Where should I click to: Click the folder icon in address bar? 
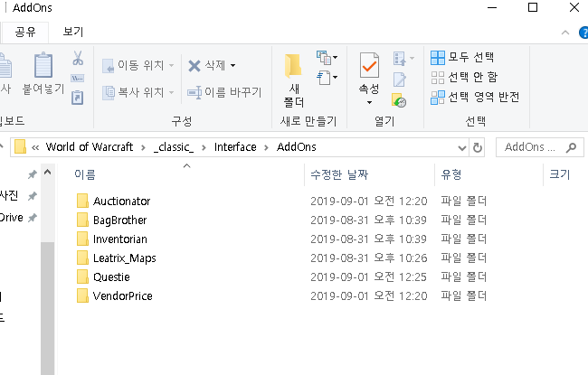(x=20, y=147)
